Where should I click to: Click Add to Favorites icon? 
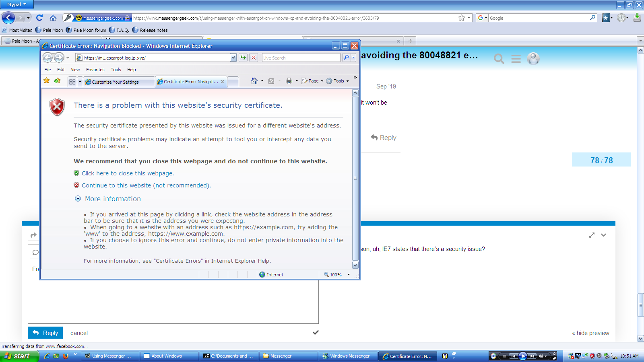[58, 81]
